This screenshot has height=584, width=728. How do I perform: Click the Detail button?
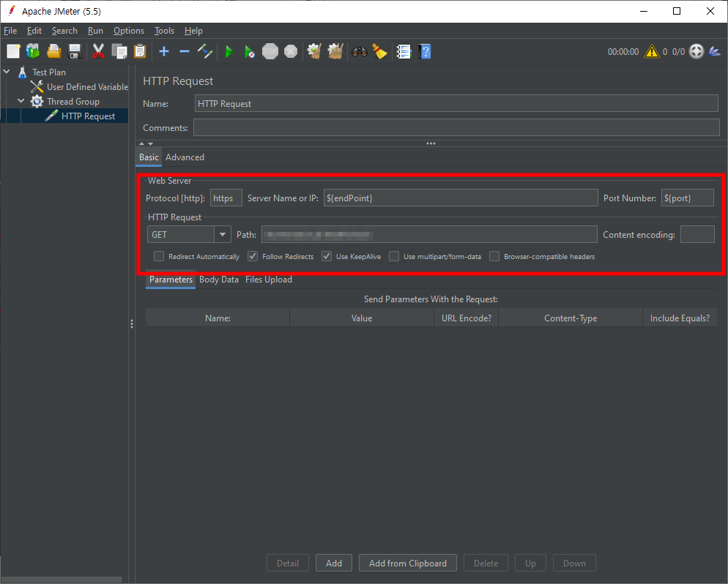[288, 563]
